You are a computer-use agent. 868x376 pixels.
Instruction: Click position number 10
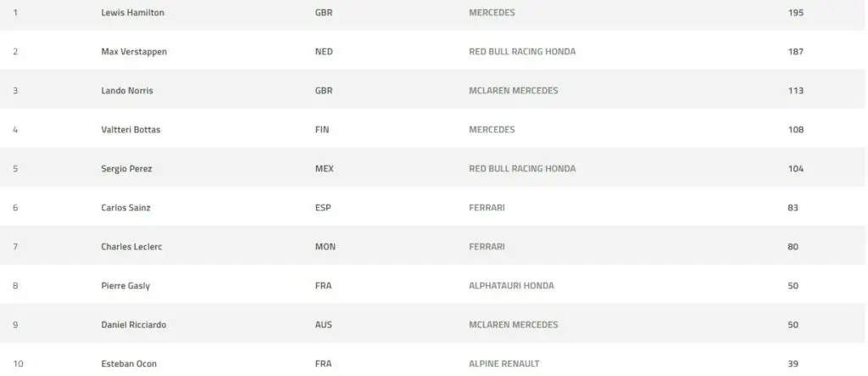tap(18, 364)
